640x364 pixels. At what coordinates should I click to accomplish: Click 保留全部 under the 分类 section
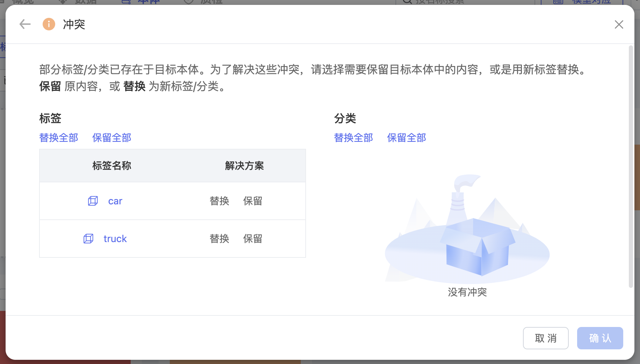coord(407,138)
